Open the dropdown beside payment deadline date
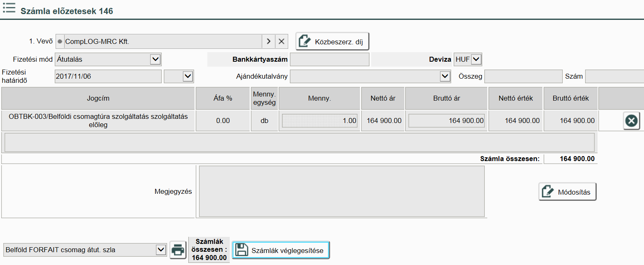Image resolution: width=644 pixels, height=265 pixels. (187, 76)
